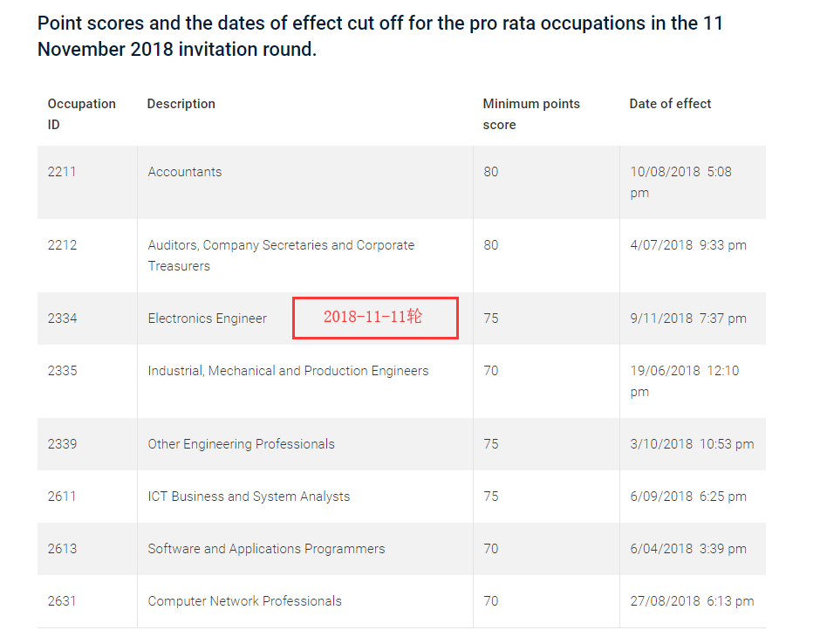
Task: Select Computer Network Professionals row
Action: click(x=244, y=601)
